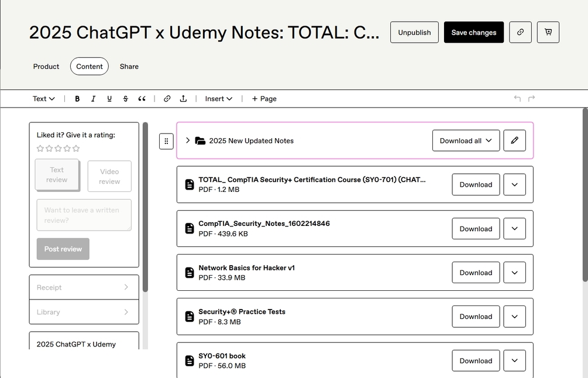
Task: Click file icon of Network Basics for Hacker v1
Action: pyautogui.click(x=190, y=273)
